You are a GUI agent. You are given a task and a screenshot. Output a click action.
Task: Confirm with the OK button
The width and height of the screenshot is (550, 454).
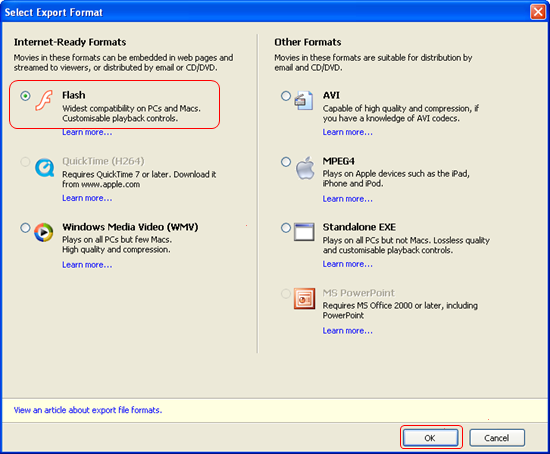(x=430, y=438)
